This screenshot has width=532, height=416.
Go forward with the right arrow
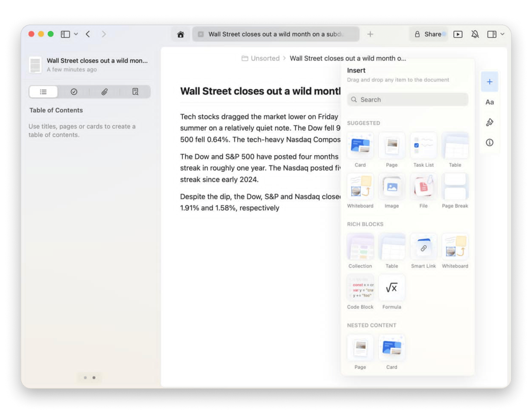[104, 34]
